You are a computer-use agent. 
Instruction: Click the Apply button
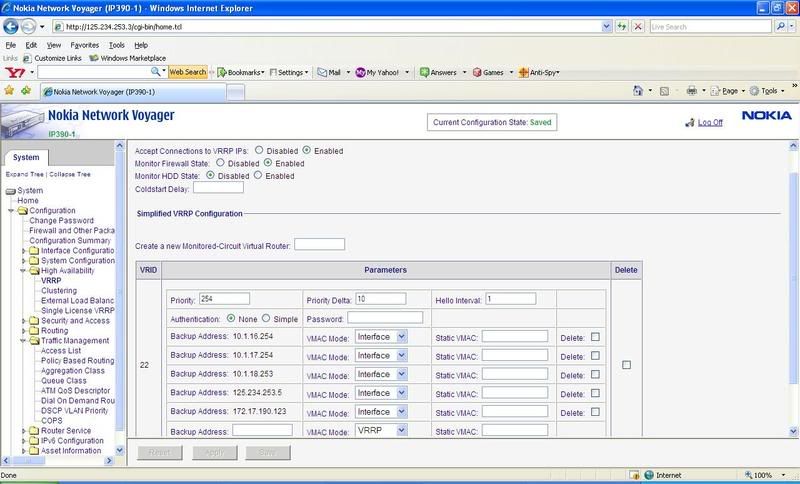[x=214, y=452]
